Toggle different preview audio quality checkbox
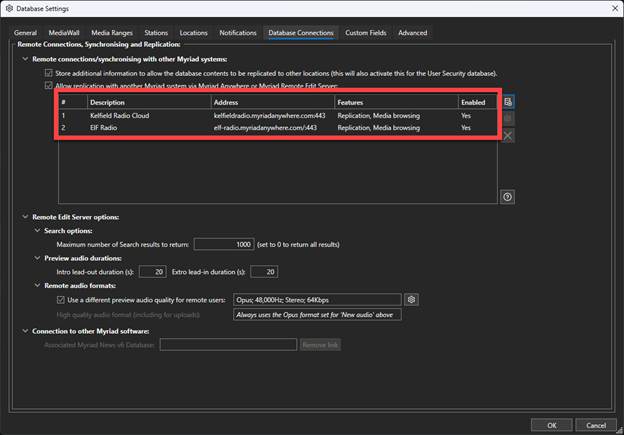This screenshot has height=435, width=624. point(60,300)
